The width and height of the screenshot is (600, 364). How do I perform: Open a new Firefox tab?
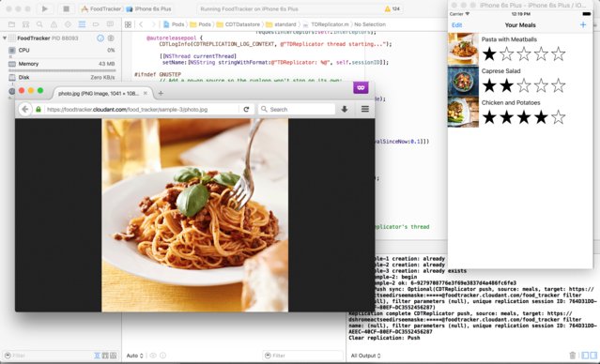tap(161, 93)
